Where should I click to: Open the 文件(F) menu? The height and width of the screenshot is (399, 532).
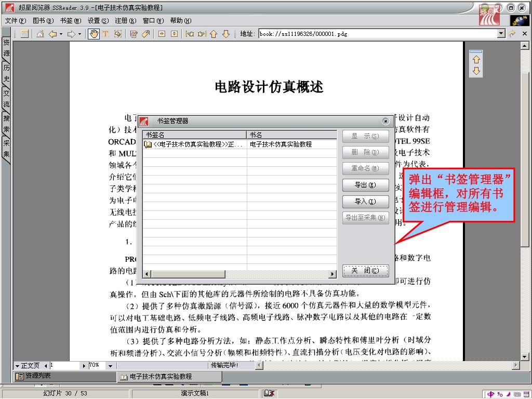coord(16,21)
